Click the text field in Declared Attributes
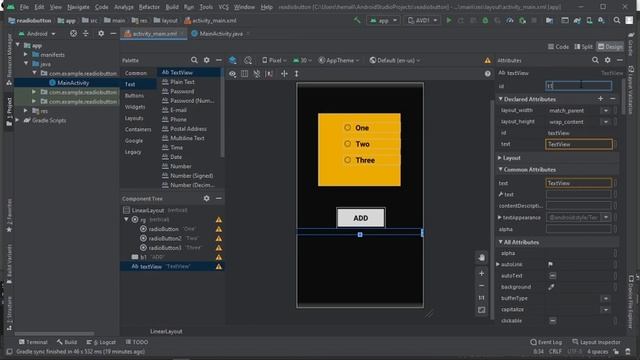The height and width of the screenshot is (360, 640). pos(578,144)
